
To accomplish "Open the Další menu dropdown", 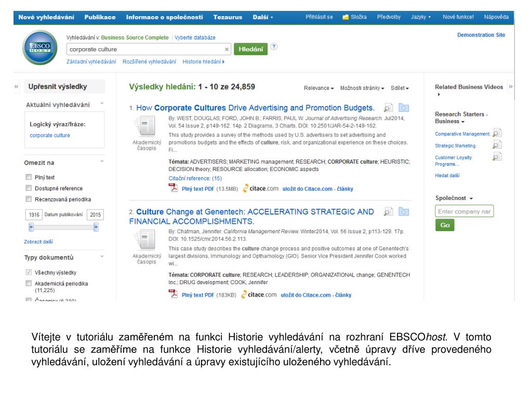I will (x=262, y=17).
